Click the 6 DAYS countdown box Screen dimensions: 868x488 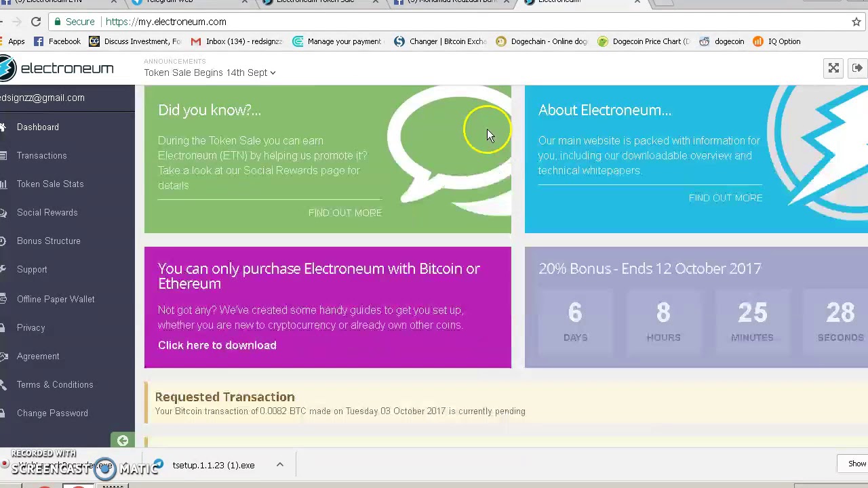click(x=575, y=322)
